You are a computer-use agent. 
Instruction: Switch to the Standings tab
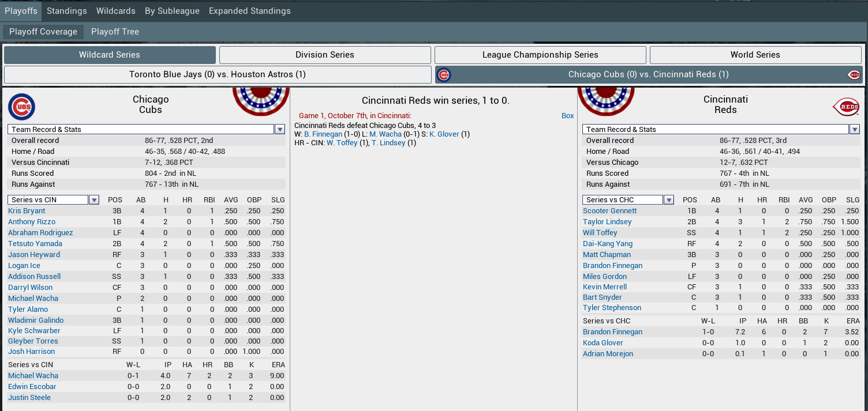point(67,11)
